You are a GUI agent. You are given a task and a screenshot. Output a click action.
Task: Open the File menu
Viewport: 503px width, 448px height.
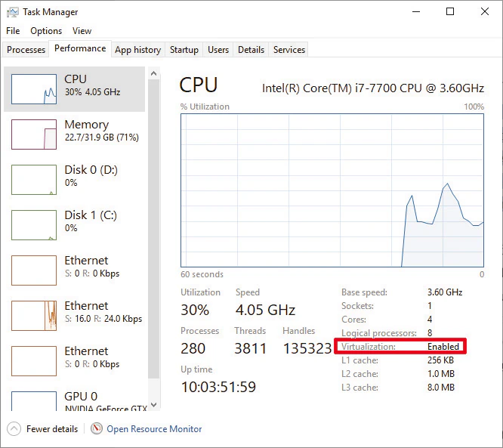[x=13, y=31]
